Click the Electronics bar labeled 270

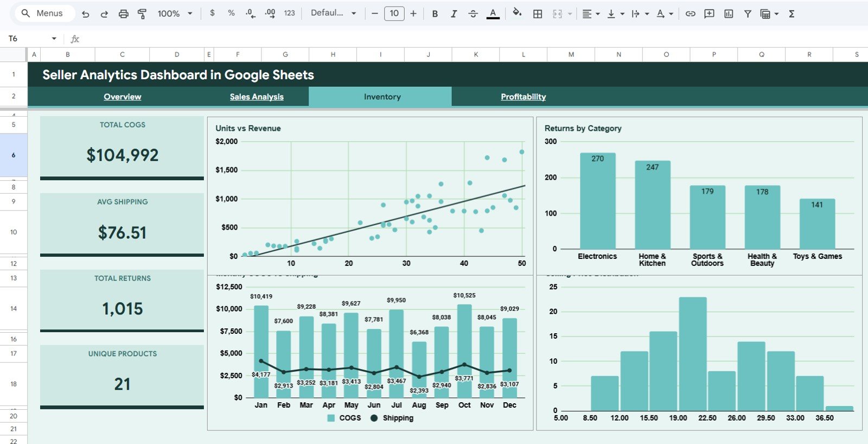pos(597,201)
